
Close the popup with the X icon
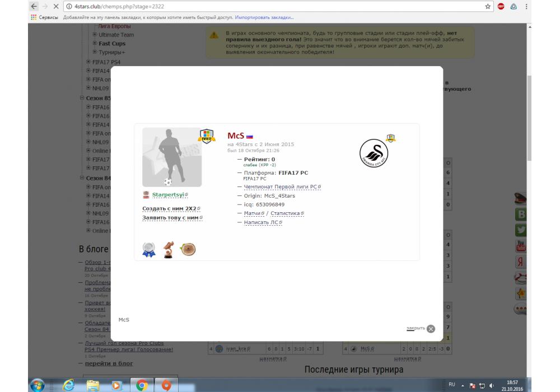coord(431,329)
